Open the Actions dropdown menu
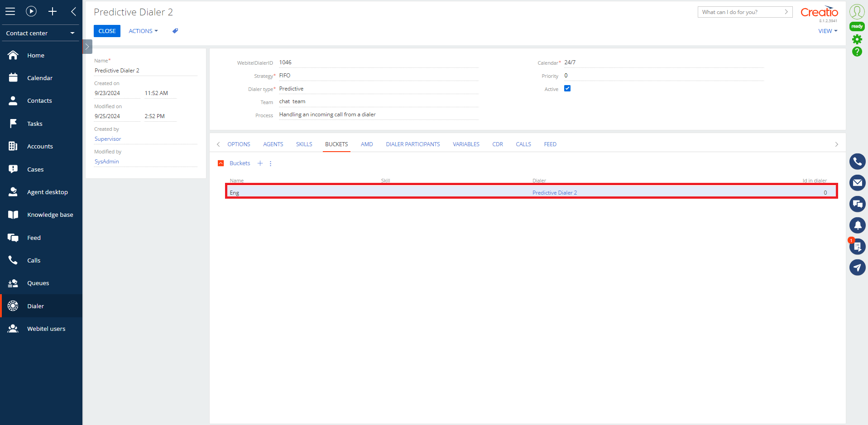 coord(143,31)
